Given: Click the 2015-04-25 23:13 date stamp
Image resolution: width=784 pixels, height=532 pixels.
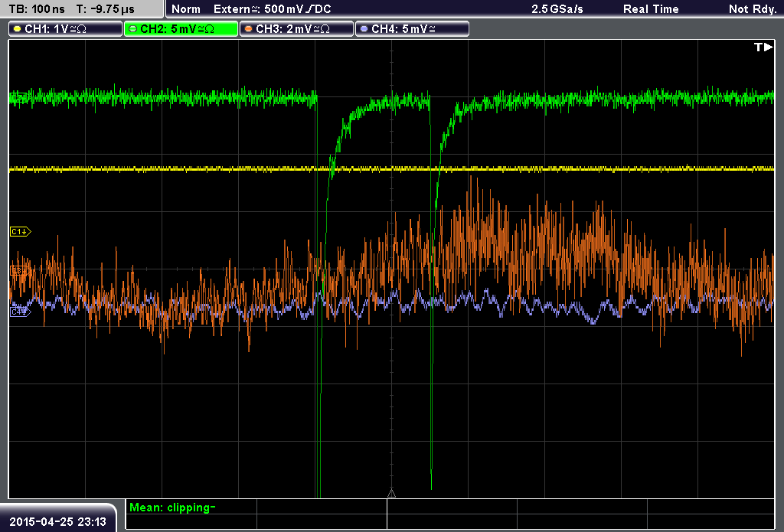Looking at the screenshot, I should (x=58, y=521).
